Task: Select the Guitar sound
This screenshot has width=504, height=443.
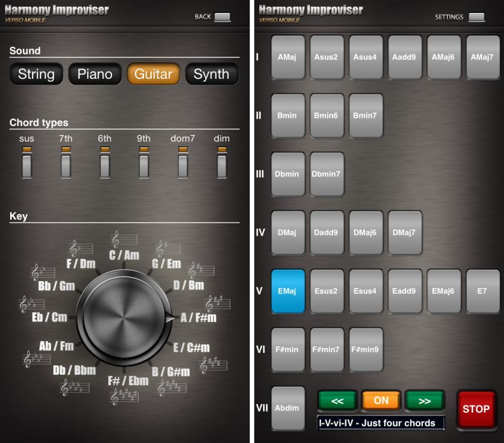Action: coord(154,74)
